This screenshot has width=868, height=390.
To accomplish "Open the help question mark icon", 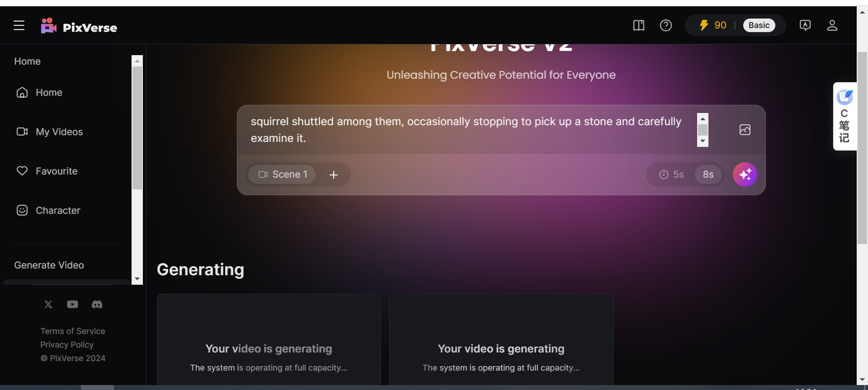I will tap(665, 25).
